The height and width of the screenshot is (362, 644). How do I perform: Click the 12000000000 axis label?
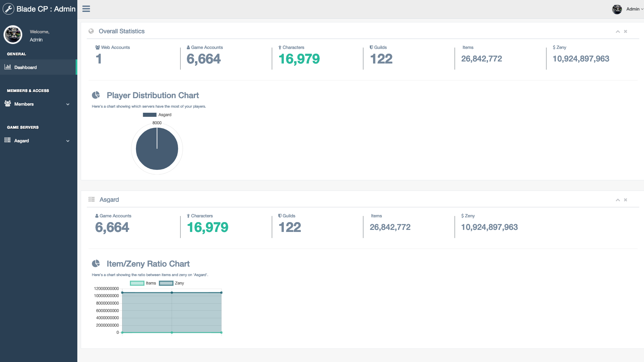[x=106, y=289]
